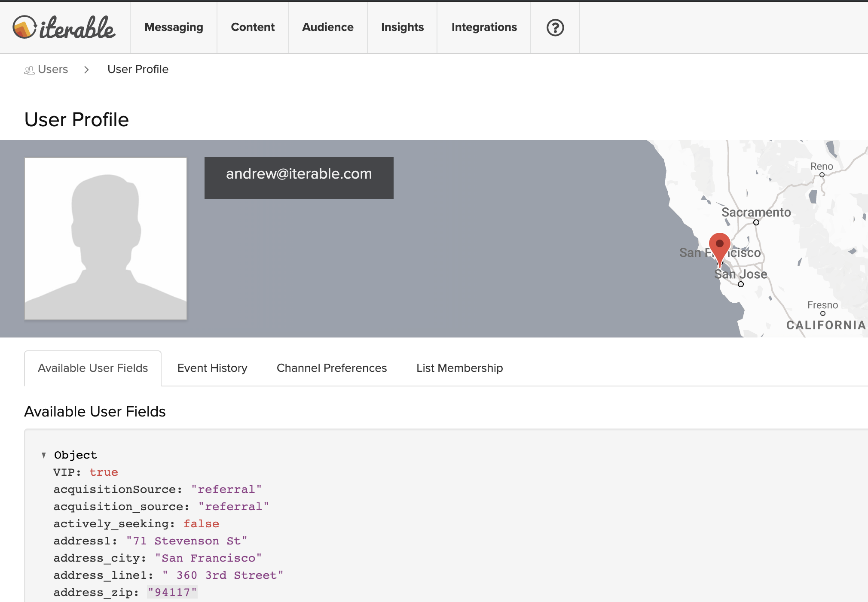Open the Audience navigation menu
The image size is (868, 602).
coord(327,27)
